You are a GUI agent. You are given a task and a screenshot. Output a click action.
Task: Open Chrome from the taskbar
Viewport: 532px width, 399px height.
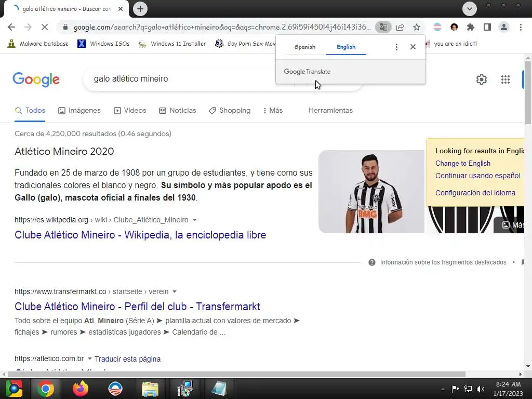(46, 389)
